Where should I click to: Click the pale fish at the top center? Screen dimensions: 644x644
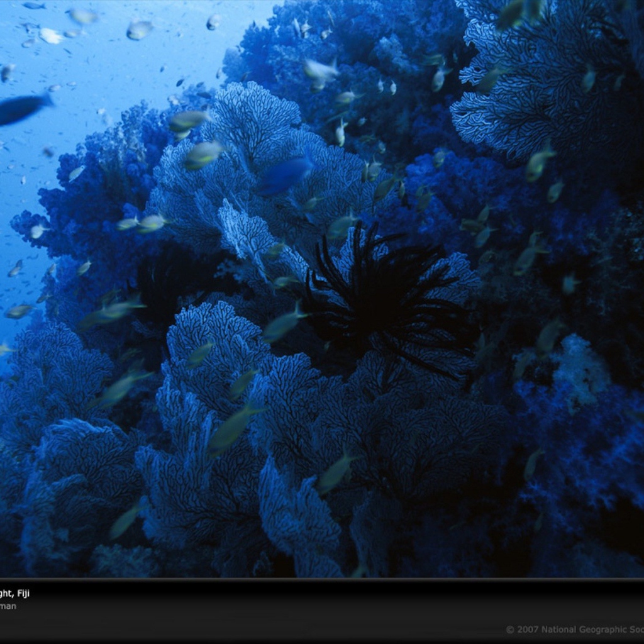pos(319,71)
